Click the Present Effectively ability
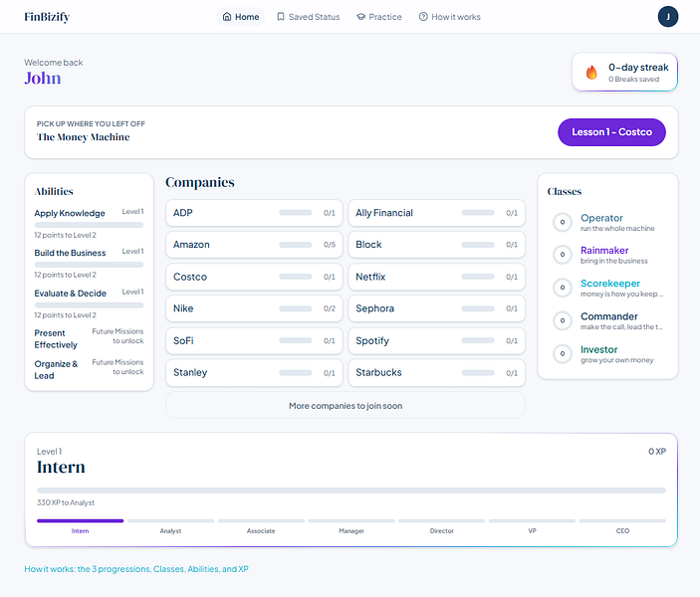Screen dimensions: 700x597 pyautogui.click(x=56, y=339)
